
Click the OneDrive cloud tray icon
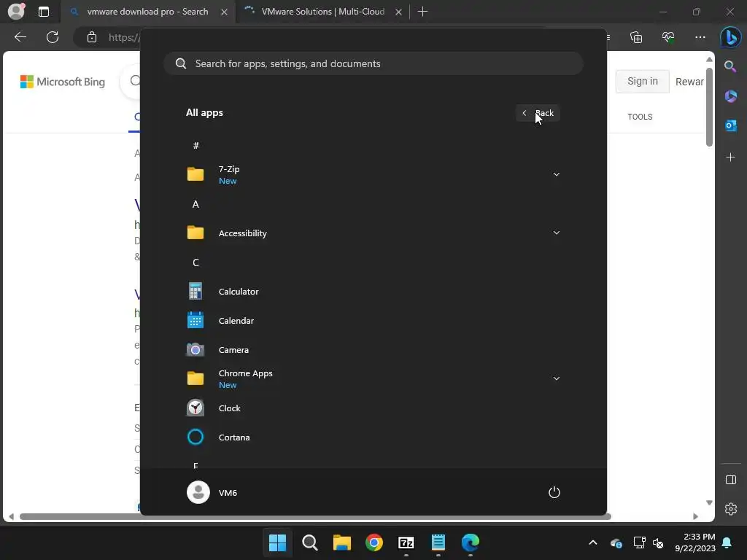(616, 542)
